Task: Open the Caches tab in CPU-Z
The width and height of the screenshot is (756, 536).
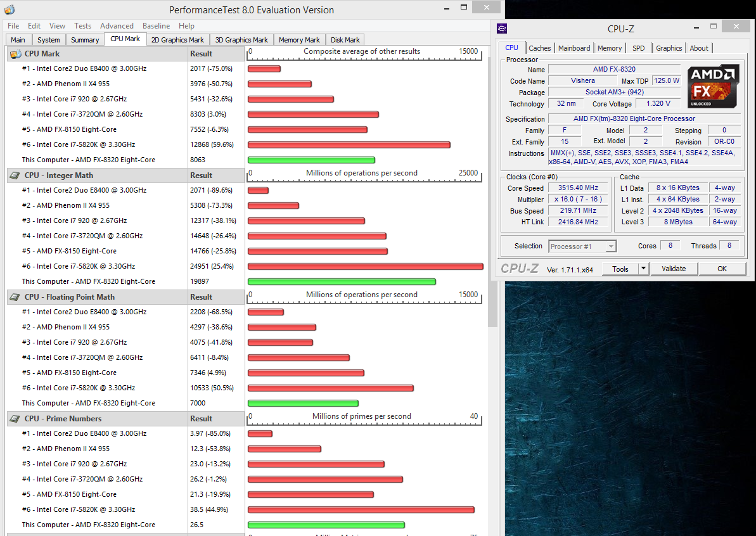Action: pyautogui.click(x=539, y=48)
